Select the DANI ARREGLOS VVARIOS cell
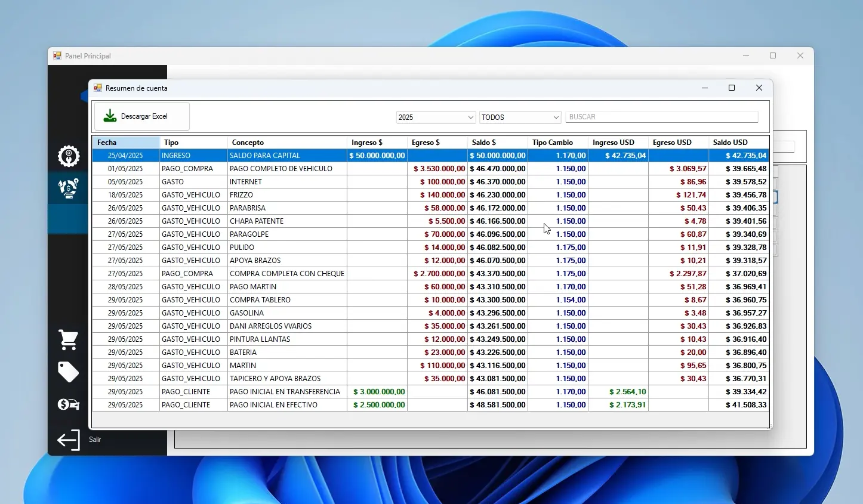 tap(287, 326)
